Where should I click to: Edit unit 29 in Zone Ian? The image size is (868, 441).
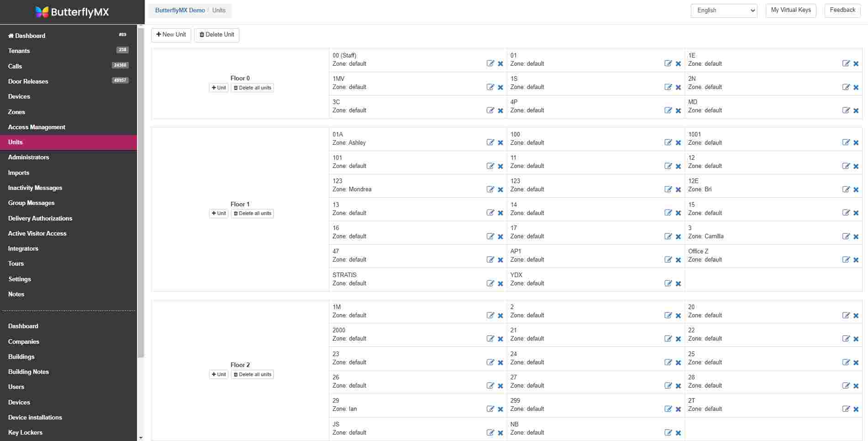coord(490,409)
